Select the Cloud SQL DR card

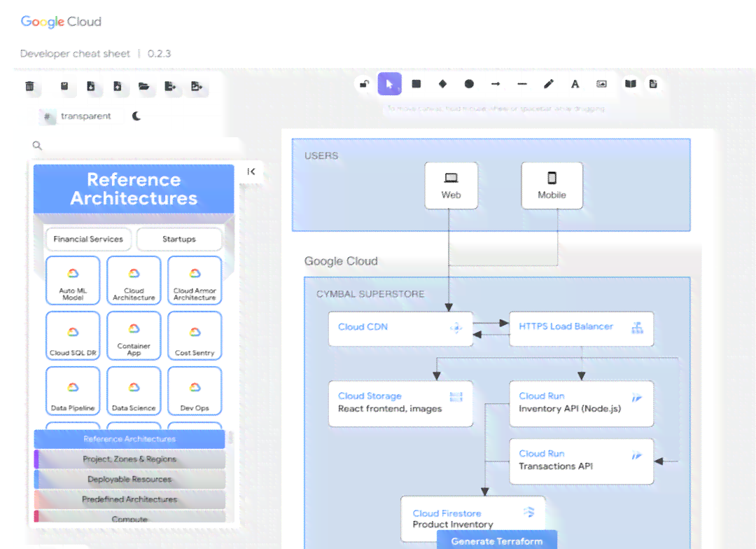click(73, 335)
